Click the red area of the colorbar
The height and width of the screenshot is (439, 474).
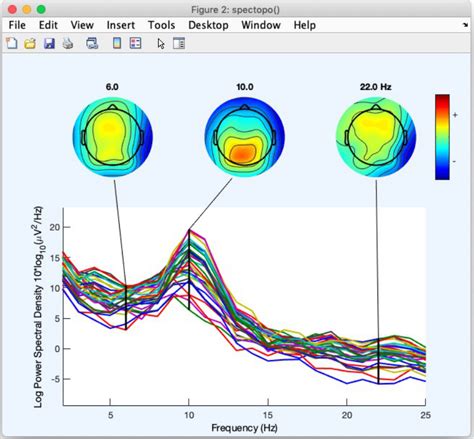(x=442, y=102)
